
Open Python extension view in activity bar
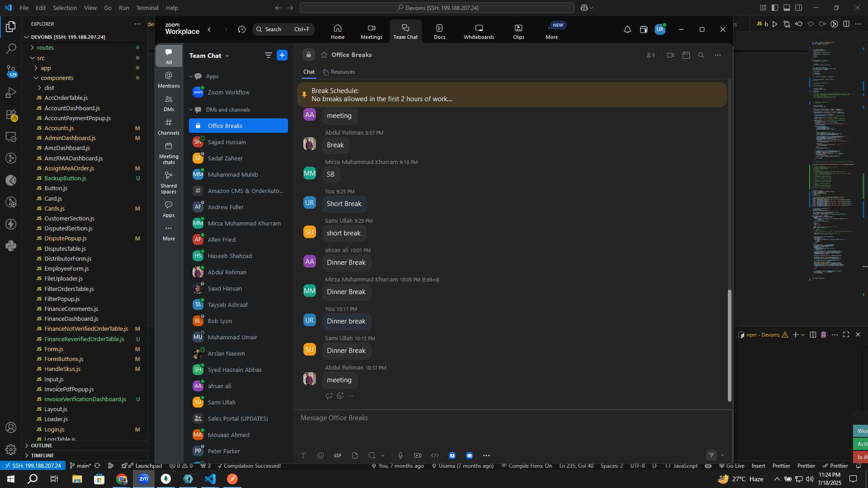pos(11,246)
